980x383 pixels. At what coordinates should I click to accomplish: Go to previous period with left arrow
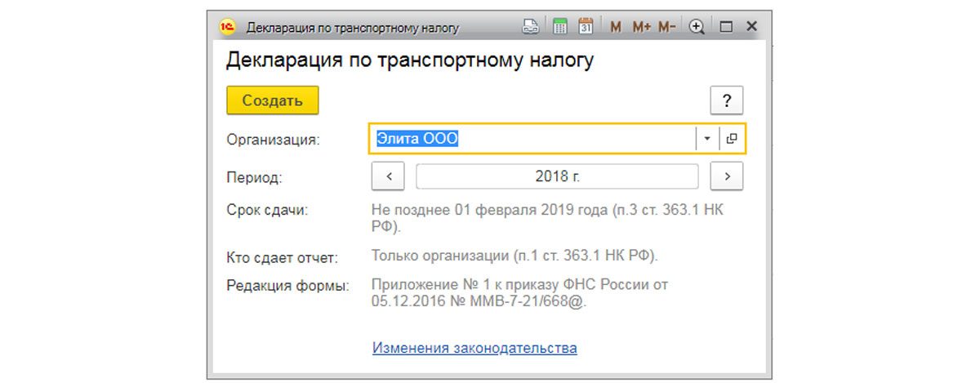[x=389, y=176]
